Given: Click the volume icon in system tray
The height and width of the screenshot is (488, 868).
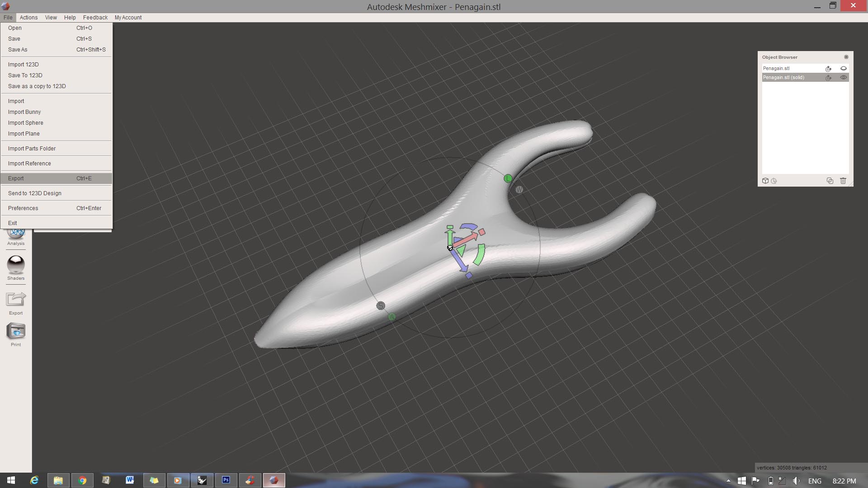Looking at the screenshot, I should [796, 481].
